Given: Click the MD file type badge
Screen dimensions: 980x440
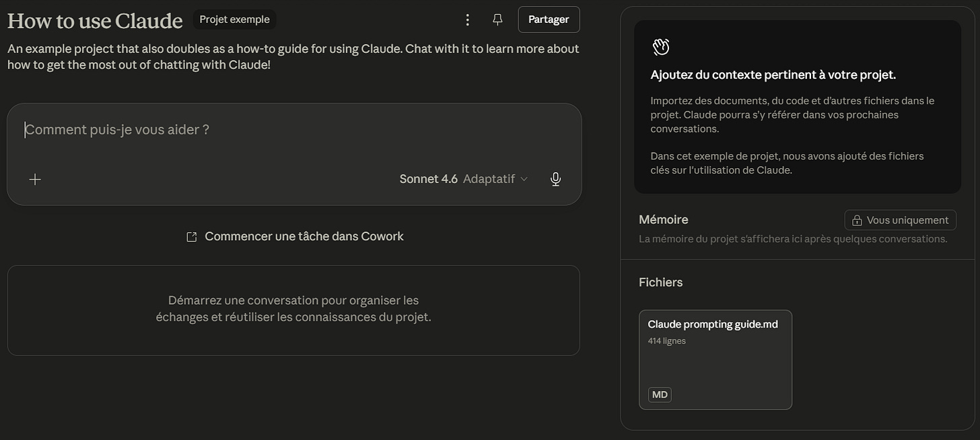Looking at the screenshot, I should click(x=660, y=395).
